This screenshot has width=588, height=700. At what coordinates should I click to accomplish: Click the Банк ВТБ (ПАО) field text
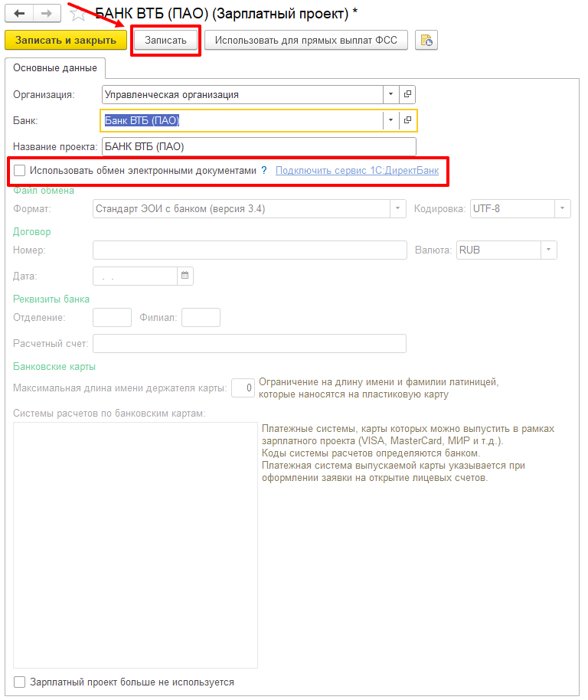142,120
